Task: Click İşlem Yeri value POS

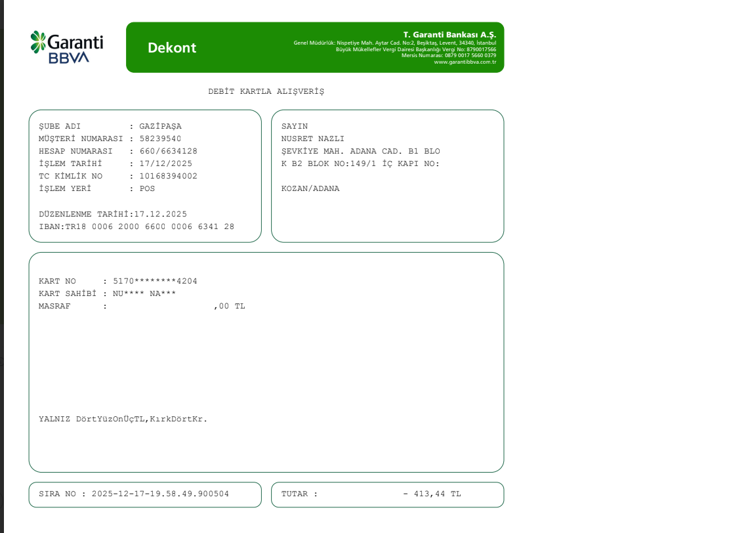Action: 147,188
